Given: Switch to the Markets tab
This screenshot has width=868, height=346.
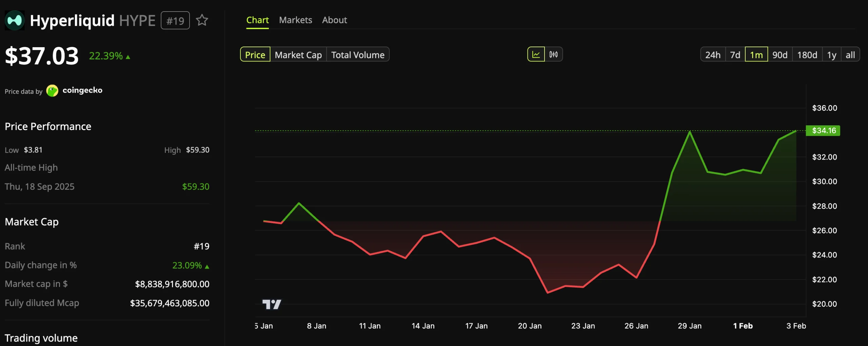Looking at the screenshot, I should (x=295, y=20).
